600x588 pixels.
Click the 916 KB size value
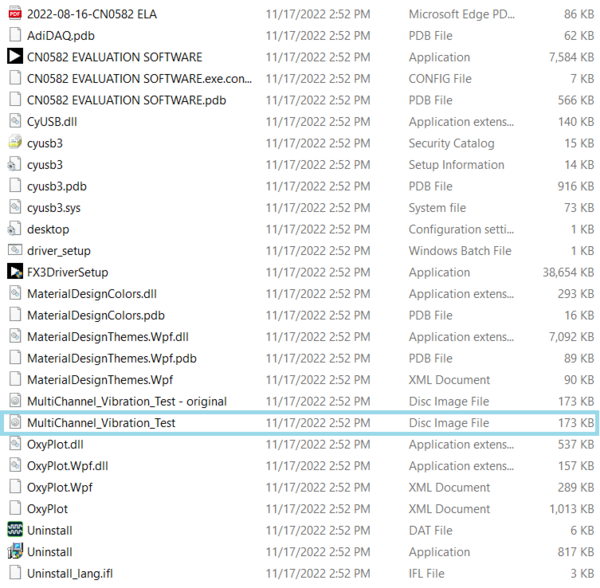click(576, 186)
